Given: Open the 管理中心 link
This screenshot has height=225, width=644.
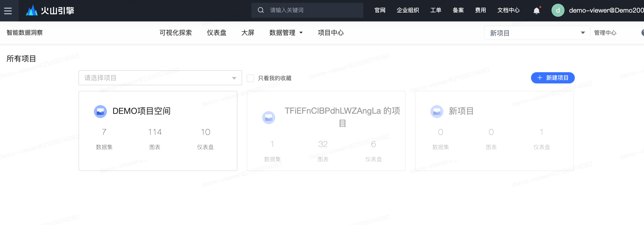Looking at the screenshot, I should click(605, 33).
